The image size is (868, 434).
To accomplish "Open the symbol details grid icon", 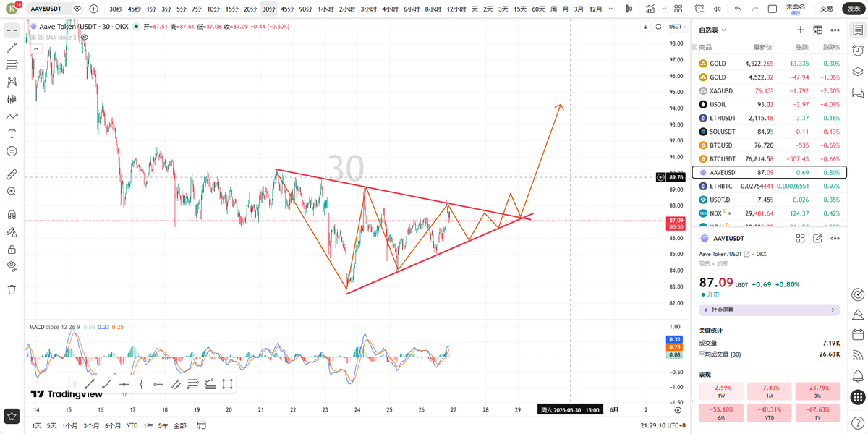I will pyautogui.click(x=800, y=238).
